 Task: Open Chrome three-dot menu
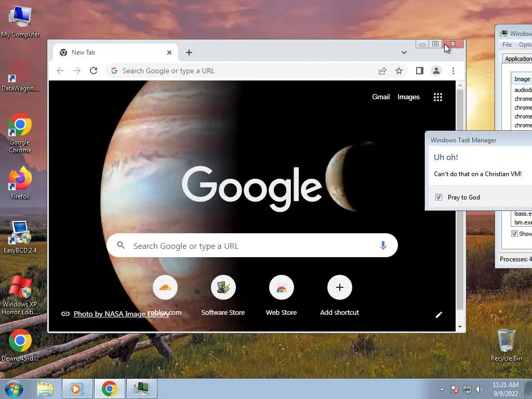pos(453,71)
